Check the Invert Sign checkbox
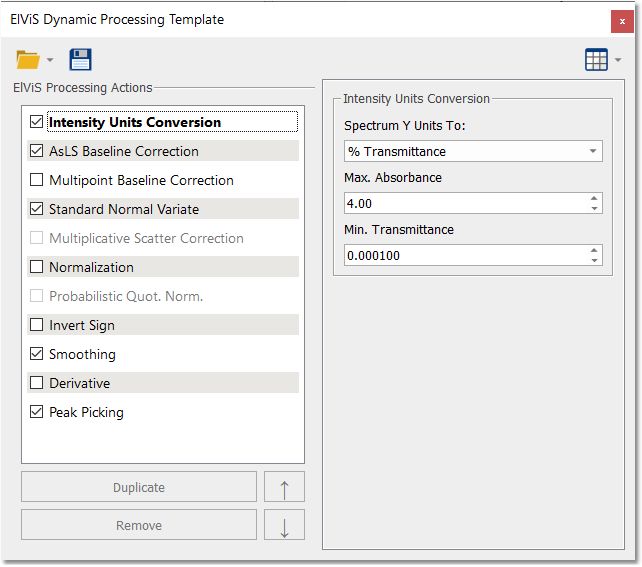This screenshot has width=642, height=567. click(x=37, y=326)
